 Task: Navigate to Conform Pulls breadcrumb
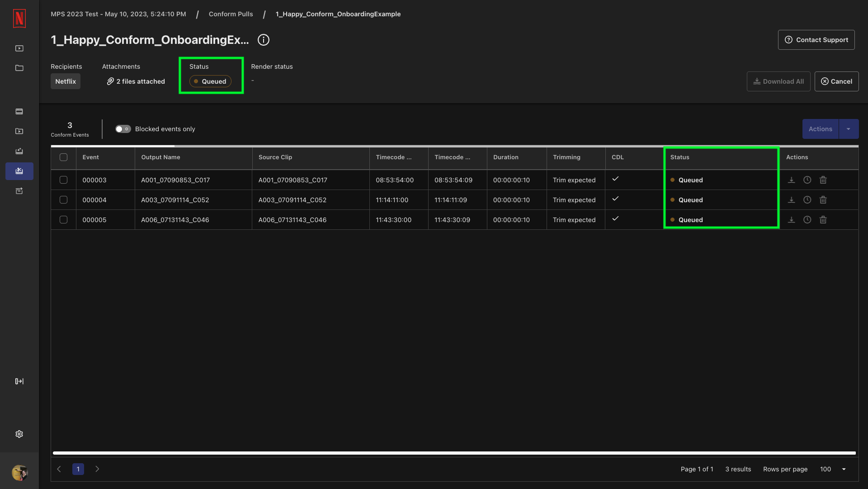231,14
